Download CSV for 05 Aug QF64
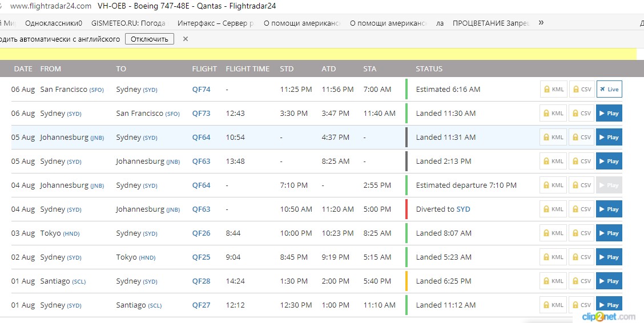The width and height of the screenshot is (644, 323). [582, 137]
